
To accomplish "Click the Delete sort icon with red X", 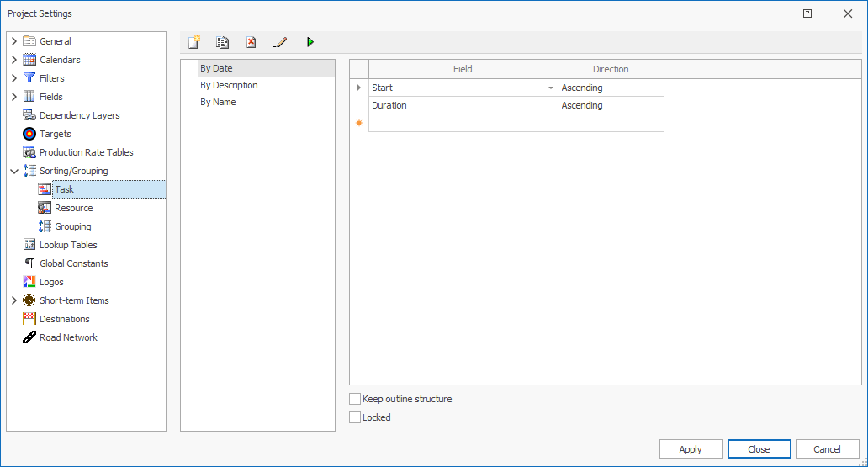I will [x=251, y=42].
